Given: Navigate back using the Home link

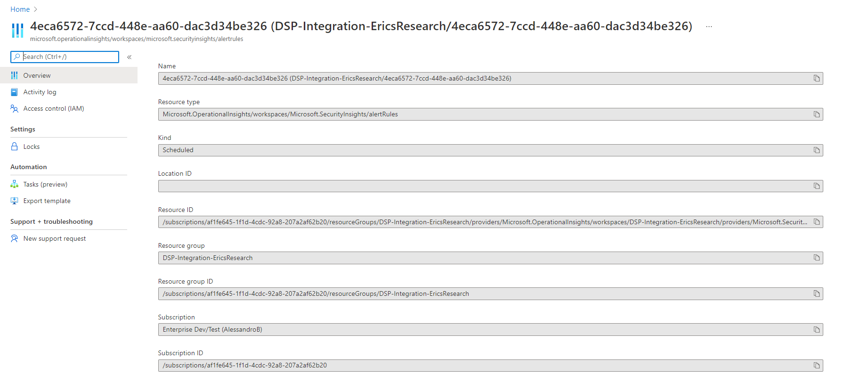Looking at the screenshot, I should (20, 9).
